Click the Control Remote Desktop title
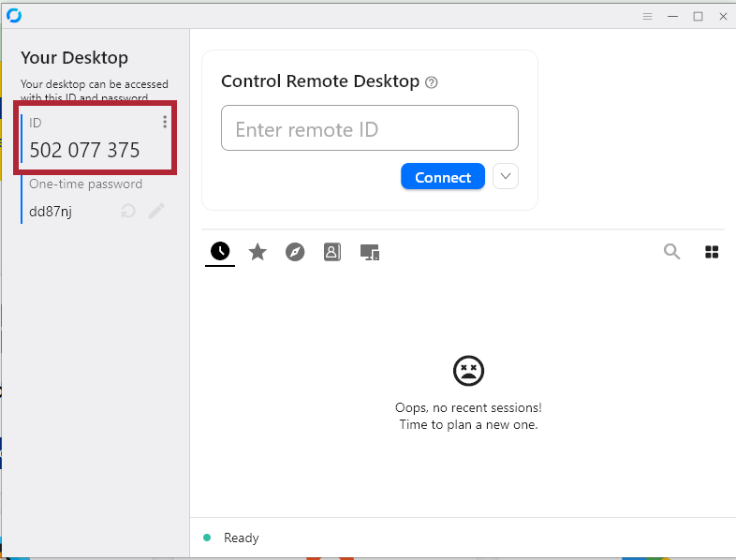The width and height of the screenshot is (736, 560). (320, 81)
